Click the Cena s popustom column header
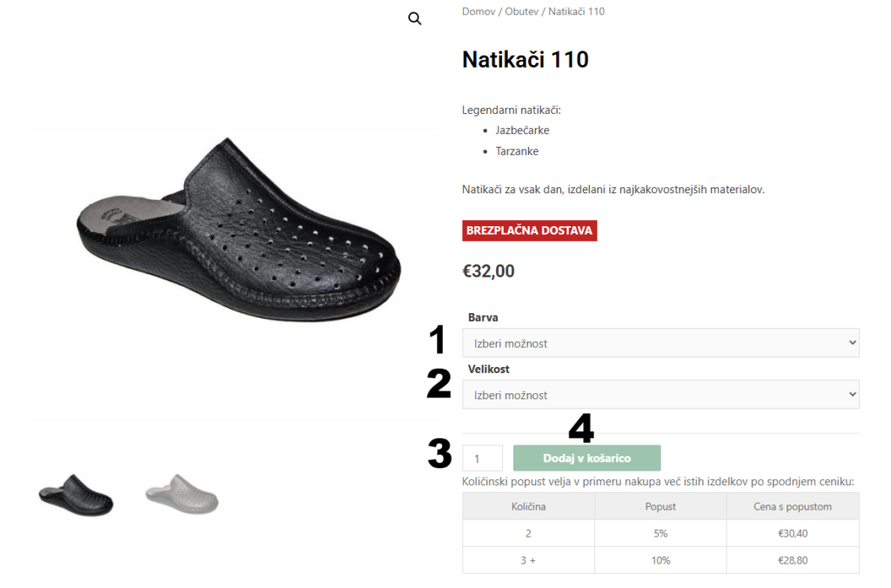 coord(793,506)
